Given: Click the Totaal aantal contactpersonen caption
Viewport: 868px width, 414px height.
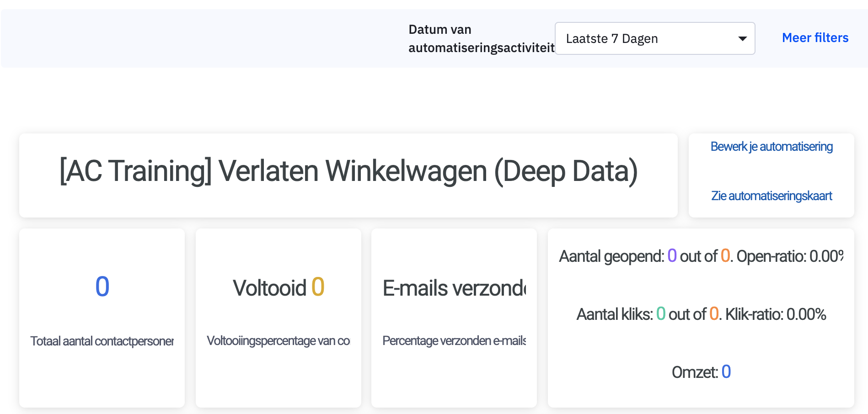Looking at the screenshot, I should (x=102, y=341).
